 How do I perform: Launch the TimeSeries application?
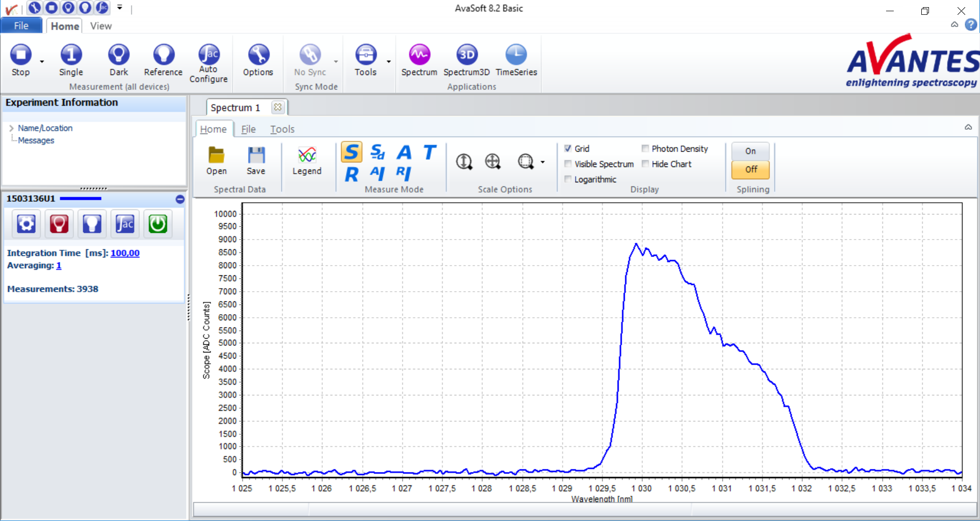click(x=516, y=55)
